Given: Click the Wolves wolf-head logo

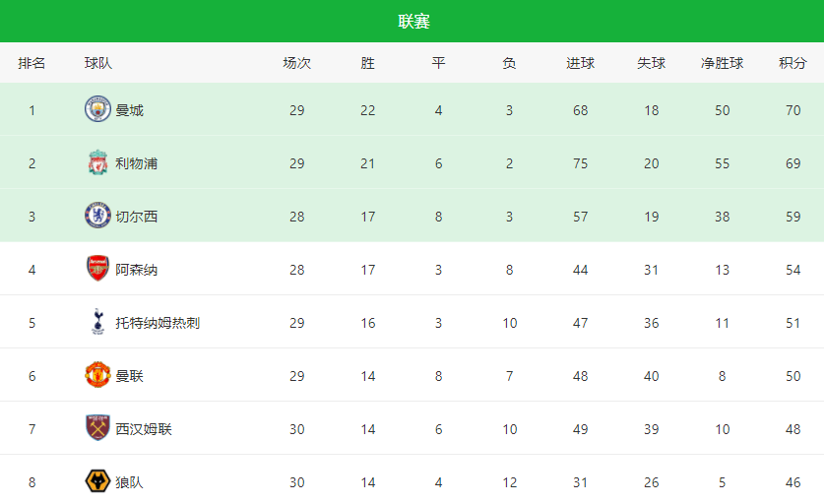Looking at the screenshot, I should point(97,481).
